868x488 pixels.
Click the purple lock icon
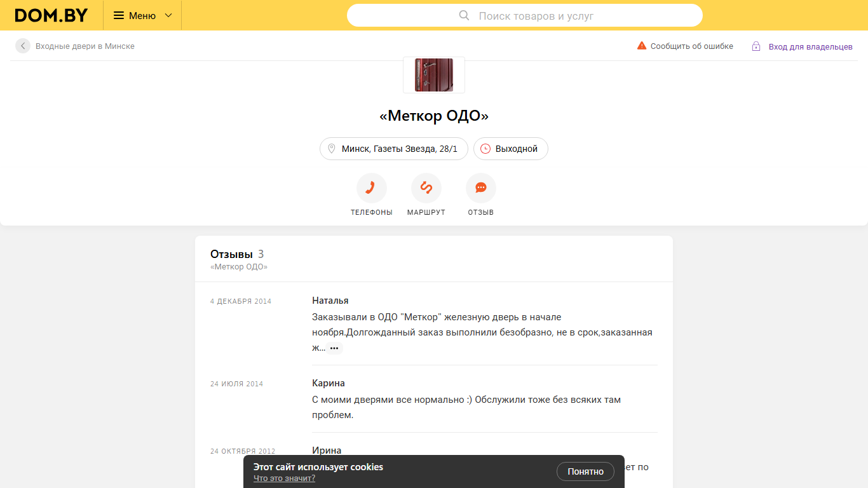pos(756,46)
